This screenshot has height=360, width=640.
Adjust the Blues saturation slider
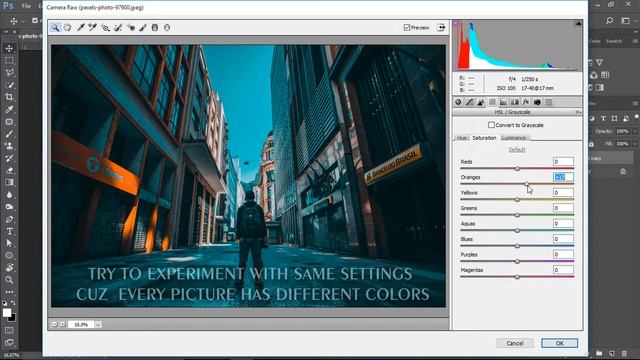pos(517,246)
